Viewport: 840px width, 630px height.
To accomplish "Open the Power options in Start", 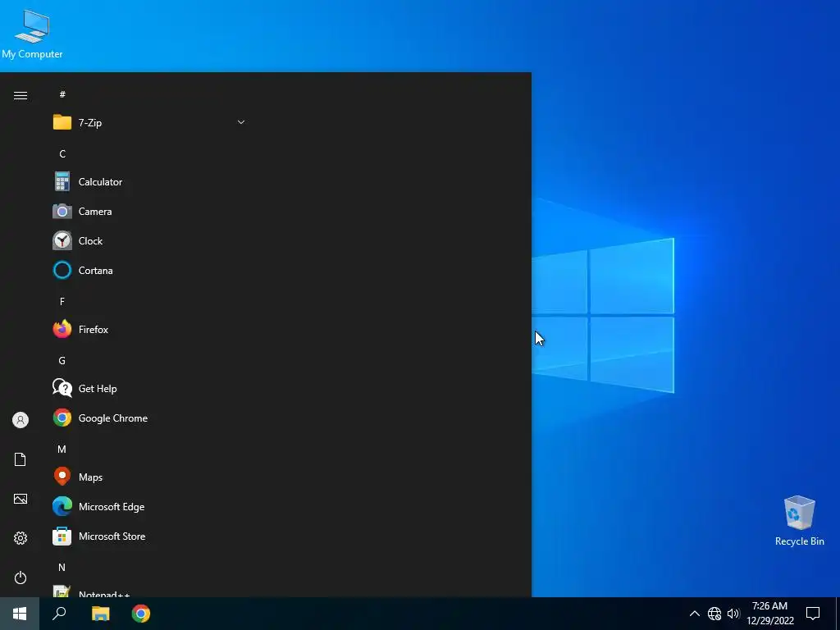I will (x=21, y=577).
